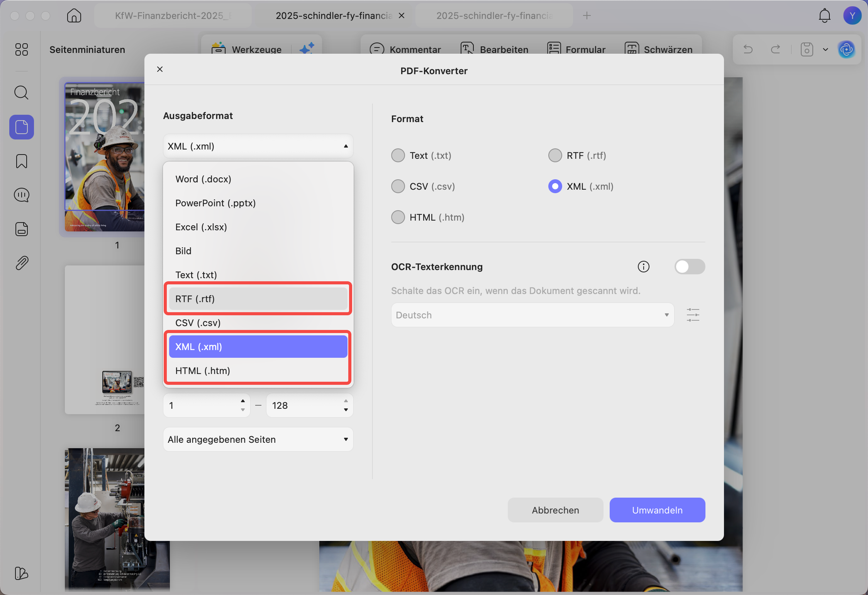The height and width of the screenshot is (595, 868).
Task: Choose Text (.txt) from the dropdown list
Action: coord(258,275)
